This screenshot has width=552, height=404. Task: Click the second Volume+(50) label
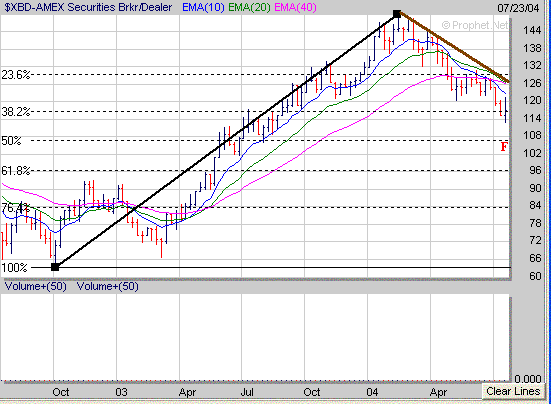pyautogui.click(x=108, y=286)
